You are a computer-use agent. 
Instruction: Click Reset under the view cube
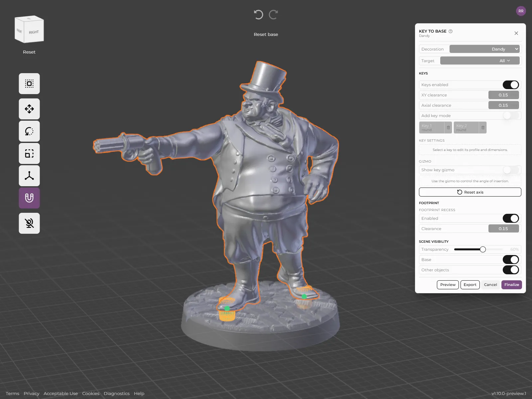[29, 52]
